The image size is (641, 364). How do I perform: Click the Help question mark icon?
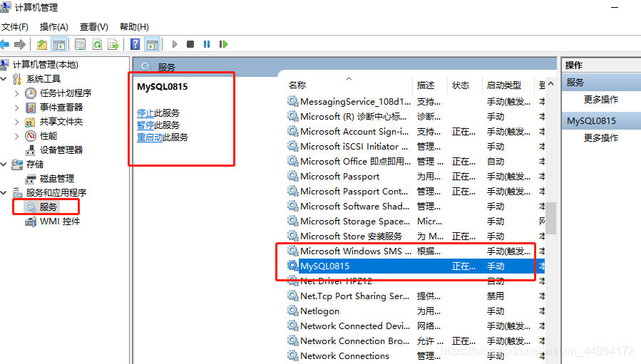coord(135,44)
